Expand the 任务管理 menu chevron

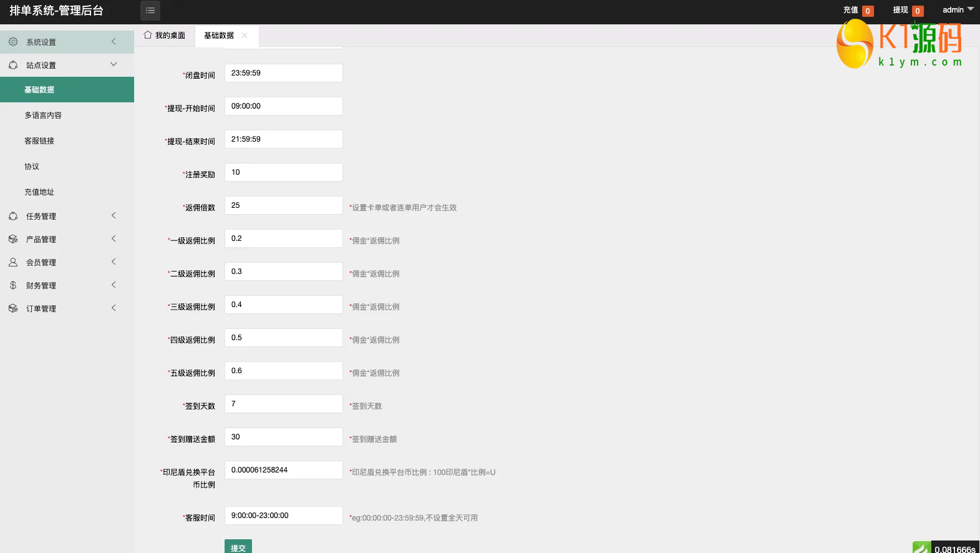[x=114, y=215]
